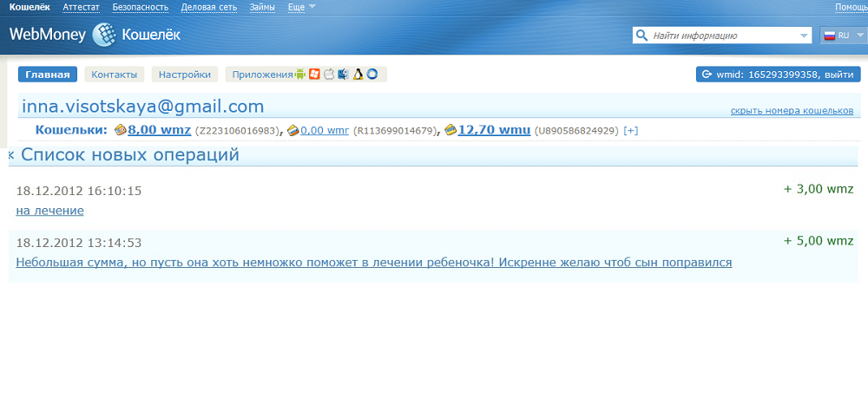The width and height of the screenshot is (868, 404).
Task: Open the blue ring app icon
Action: [372, 74]
